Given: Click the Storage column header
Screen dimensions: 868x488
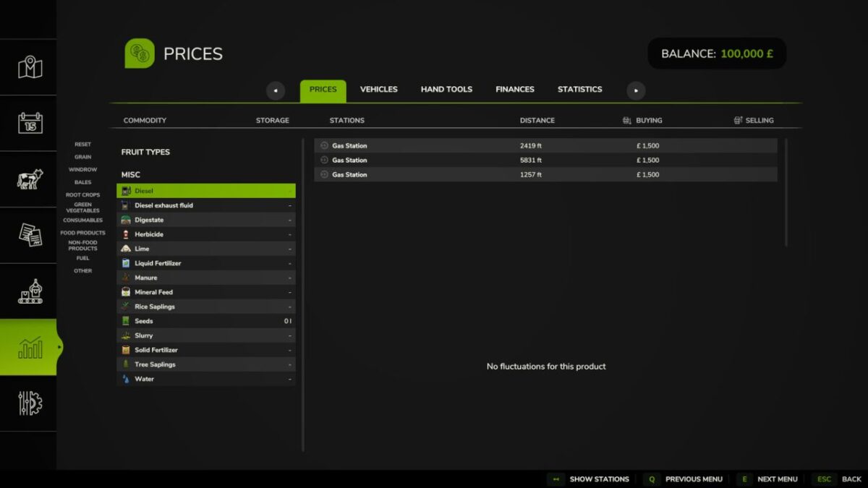Looking at the screenshot, I should click(273, 121).
